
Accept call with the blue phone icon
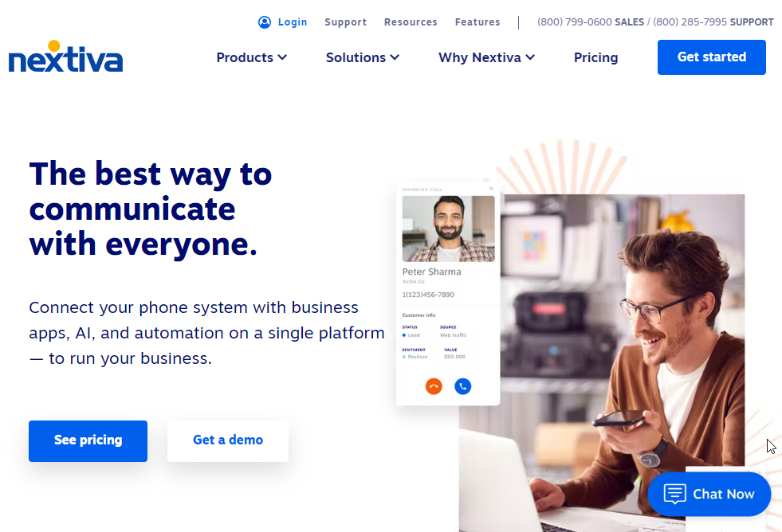(463, 386)
